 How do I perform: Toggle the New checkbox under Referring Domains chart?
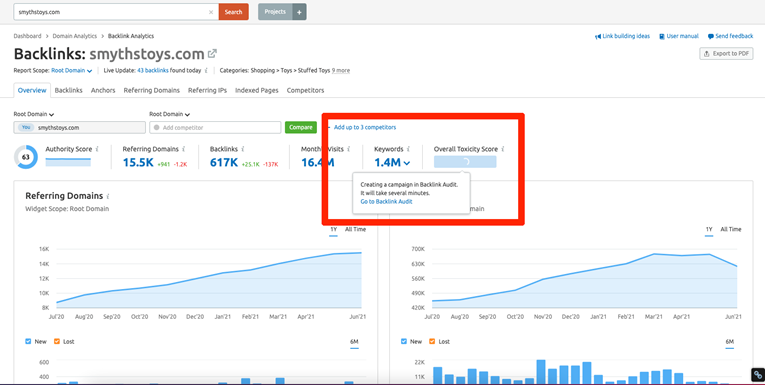point(28,342)
